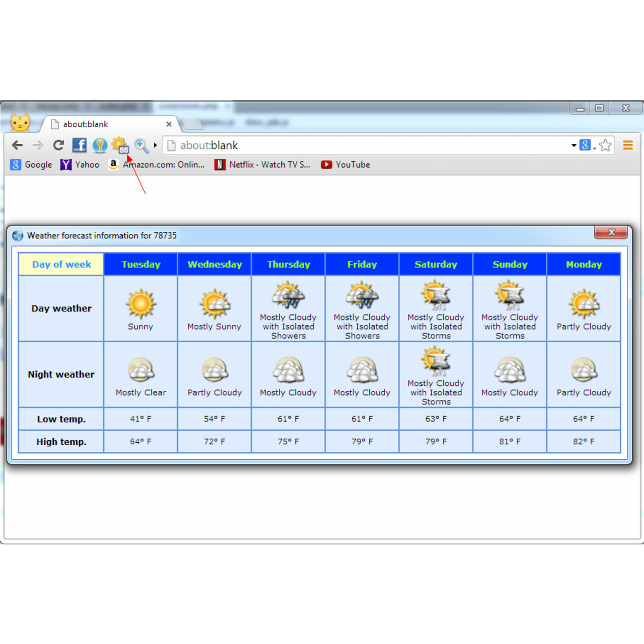
Task: Click the blue key password icon
Action: (100, 145)
